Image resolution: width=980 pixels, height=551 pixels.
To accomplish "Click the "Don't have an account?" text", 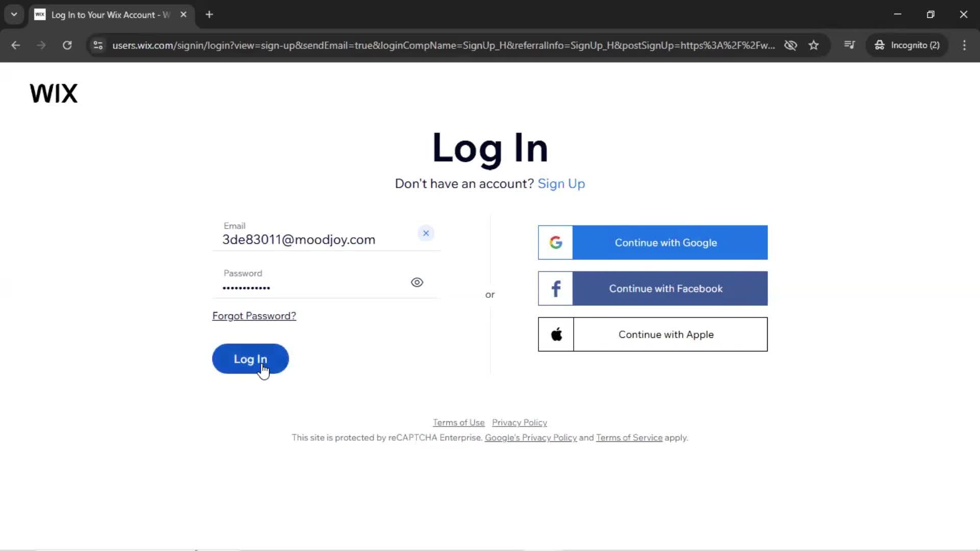I will (x=464, y=184).
